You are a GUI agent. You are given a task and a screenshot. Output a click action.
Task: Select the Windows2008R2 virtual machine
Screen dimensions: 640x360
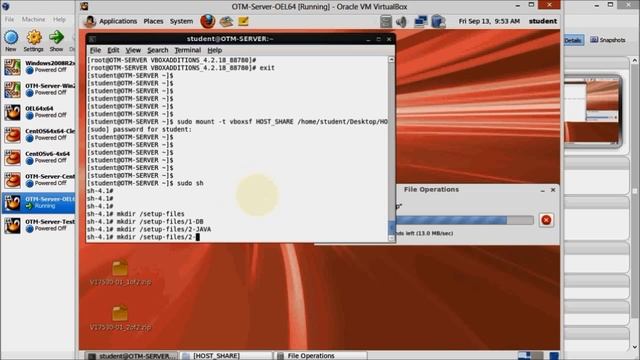point(38,67)
